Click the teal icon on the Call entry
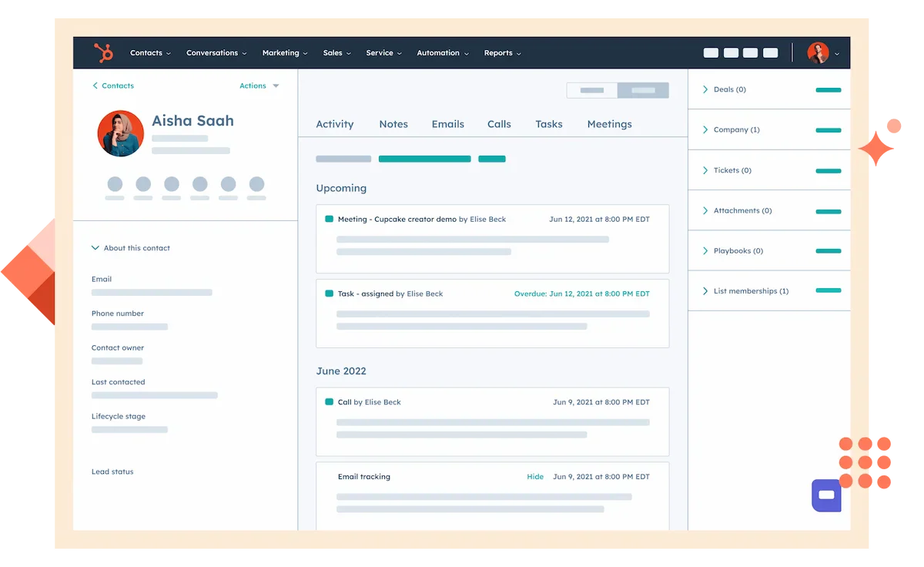Image resolution: width=924 pixels, height=567 pixels. point(330,402)
